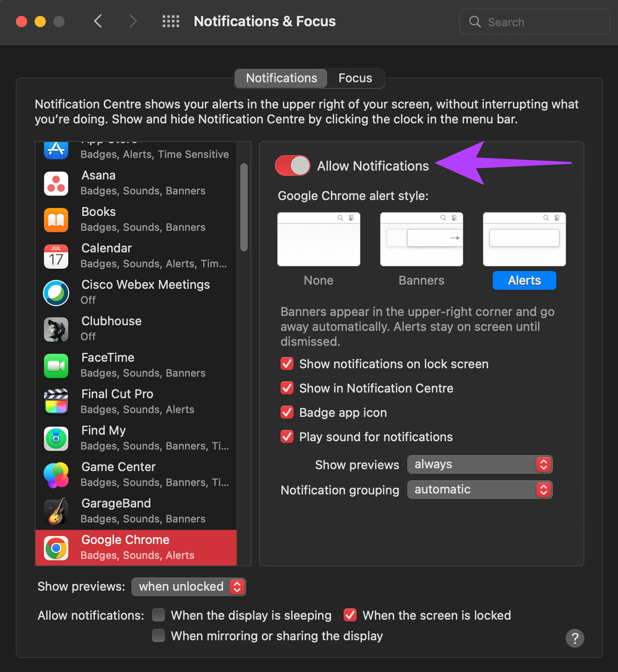This screenshot has height=672, width=618.
Task: Click the highlighted Alerts label
Action: [525, 280]
